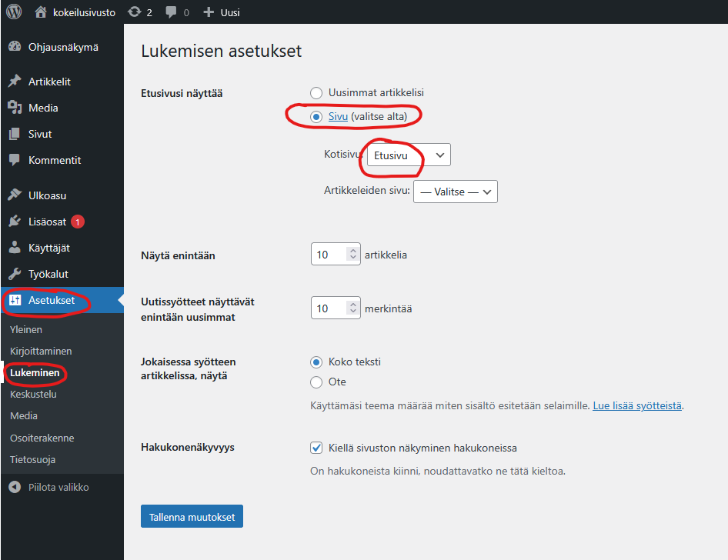This screenshot has width=728, height=560.
Task: Go to Lukeminen settings submenu
Action: tap(35, 372)
